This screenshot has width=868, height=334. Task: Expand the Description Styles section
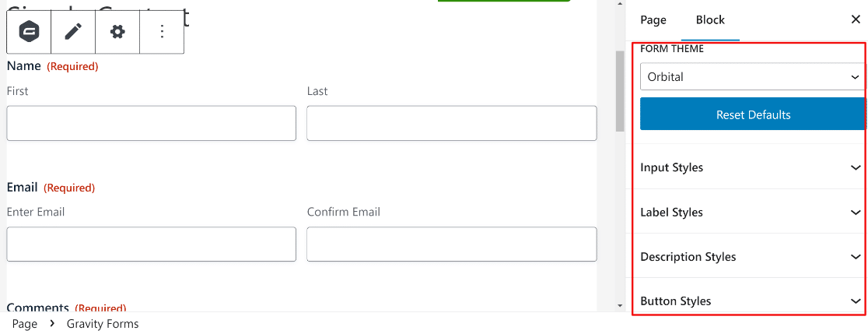(751, 256)
